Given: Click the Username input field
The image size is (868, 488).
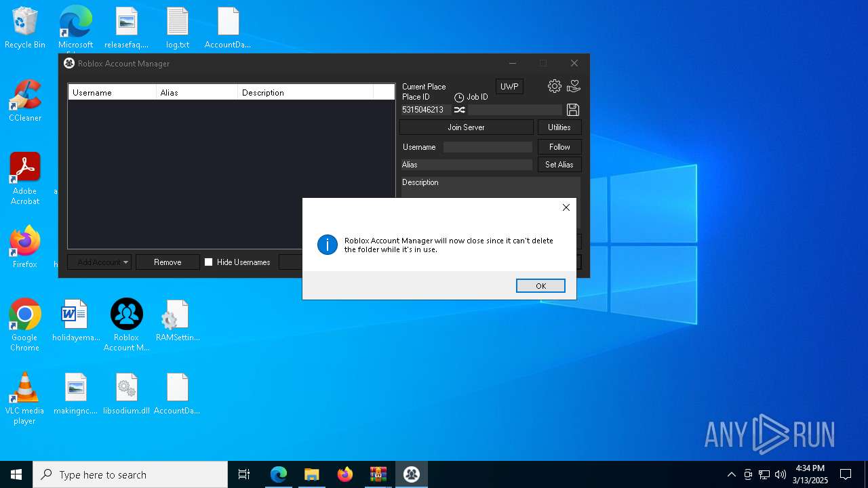Looking at the screenshot, I should [x=488, y=147].
